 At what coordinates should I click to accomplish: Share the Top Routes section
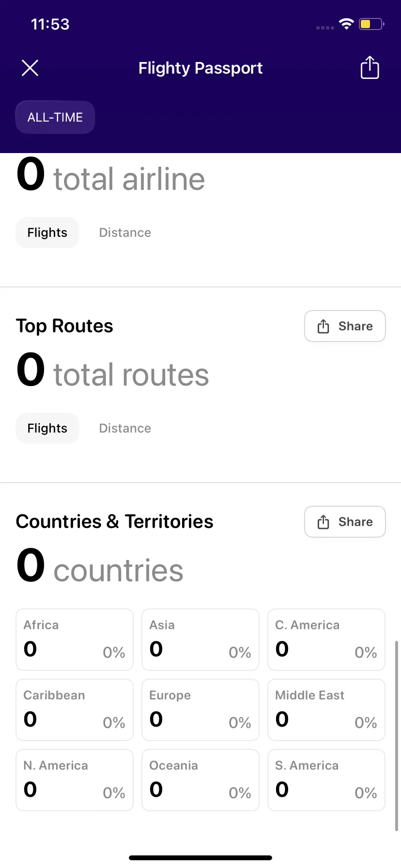[x=345, y=326]
